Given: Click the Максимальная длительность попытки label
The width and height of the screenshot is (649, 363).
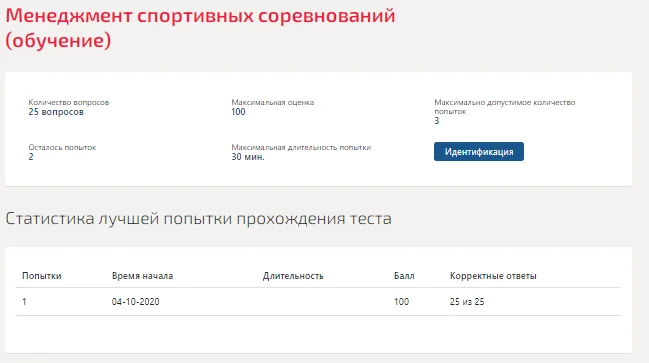Looking at the screenshot, I should point(301,147).
